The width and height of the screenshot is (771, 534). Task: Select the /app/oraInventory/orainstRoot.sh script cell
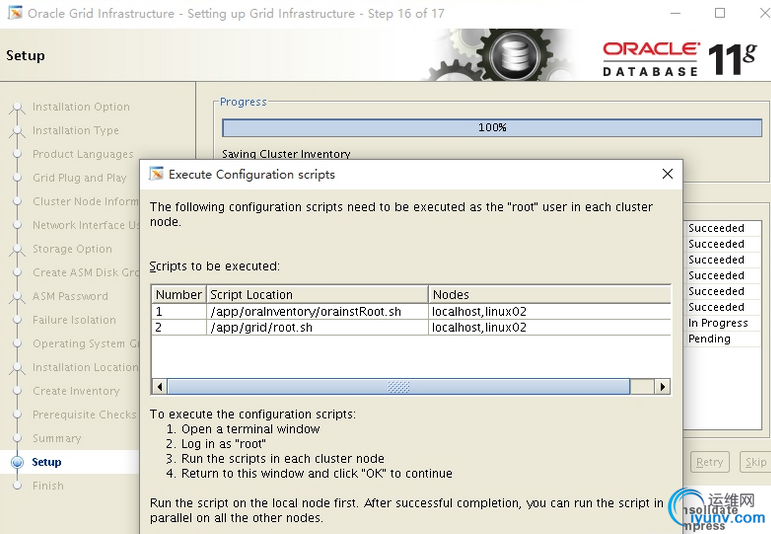coord(317,312)
